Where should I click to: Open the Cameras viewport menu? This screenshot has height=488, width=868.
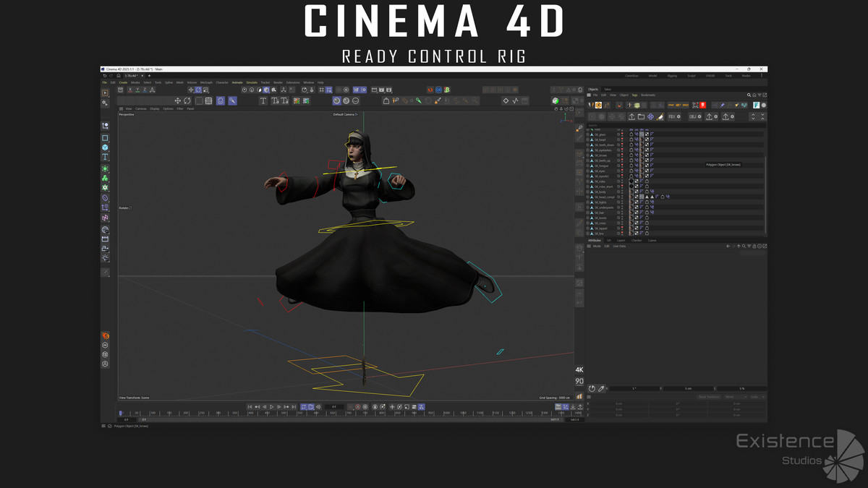coord(140,108)
